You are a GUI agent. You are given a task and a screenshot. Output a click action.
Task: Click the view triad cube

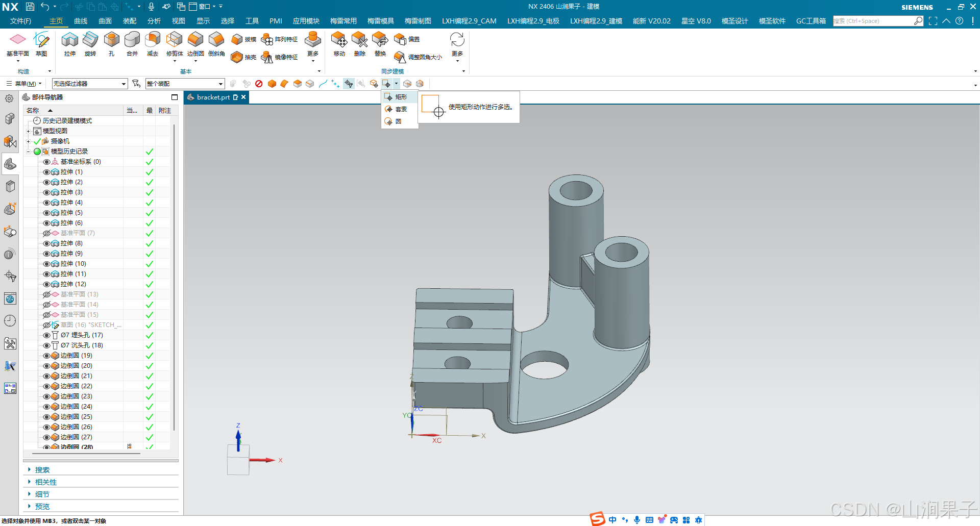pyautogui.click(x=238, y=459)
